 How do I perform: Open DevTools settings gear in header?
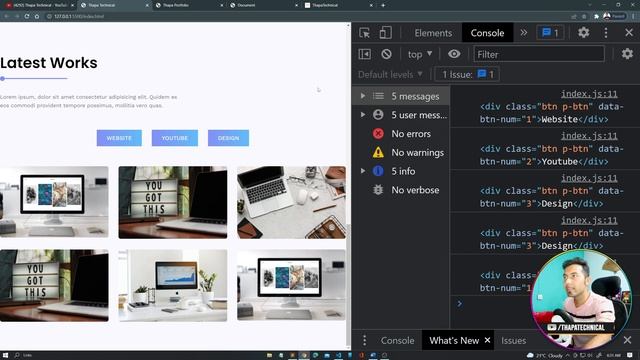(583, 33)
